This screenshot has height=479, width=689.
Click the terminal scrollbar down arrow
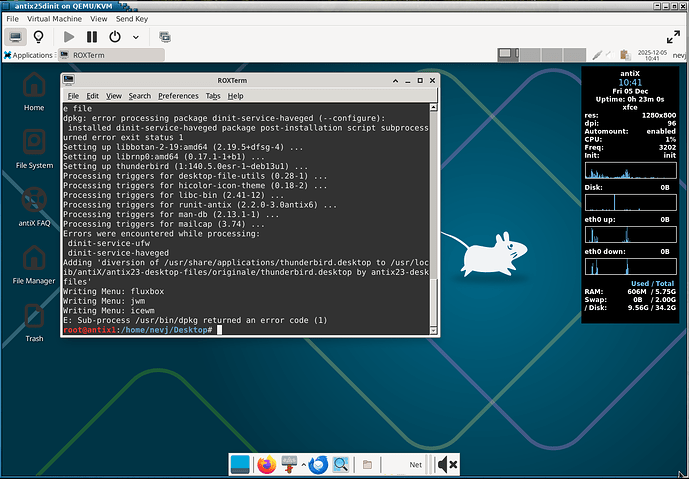click(x=433, y=331)
